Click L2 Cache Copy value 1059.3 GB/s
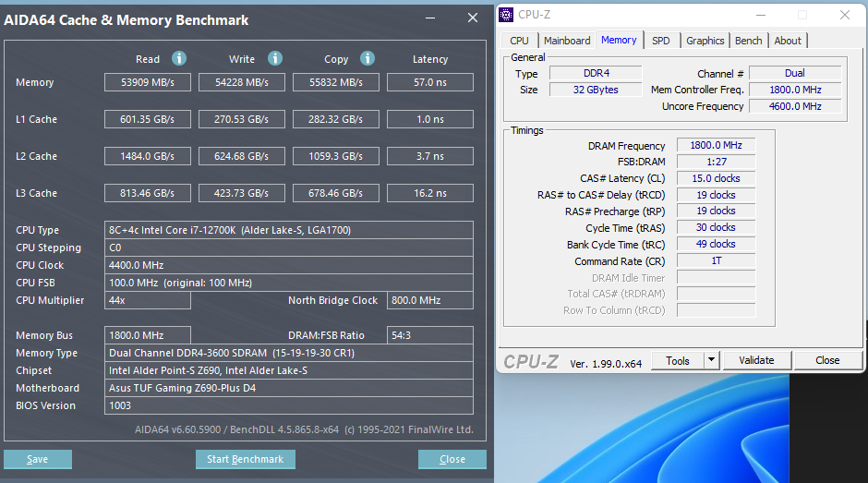 coord(336,156)
